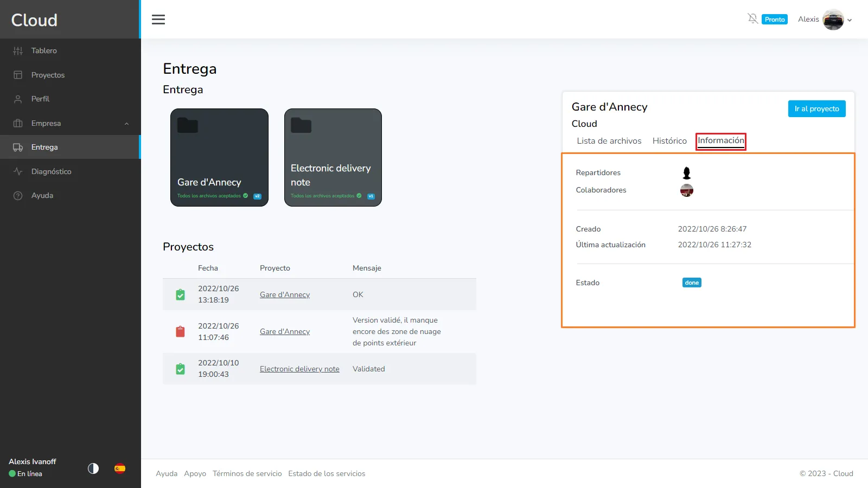868x488 pixels.
Task: Click the Colaboradores avatar picture
Action: (687, 190)
